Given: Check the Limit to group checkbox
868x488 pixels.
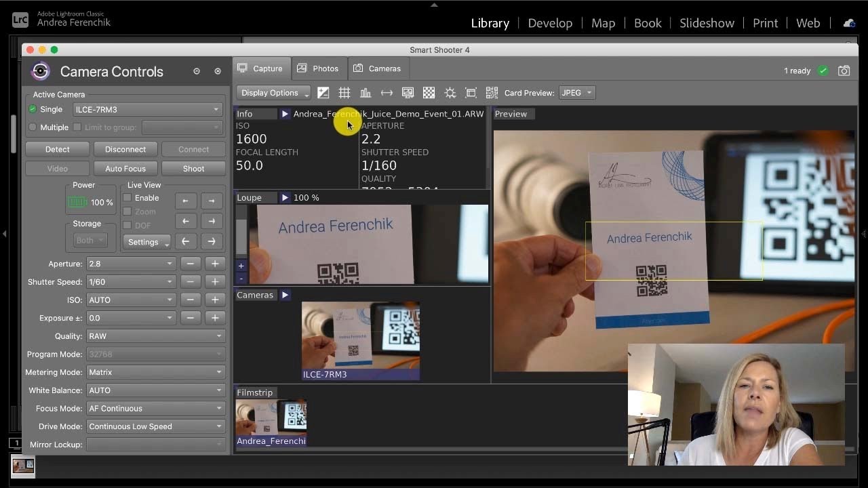Looking at the screenshot, I should (x=77, y=127).
